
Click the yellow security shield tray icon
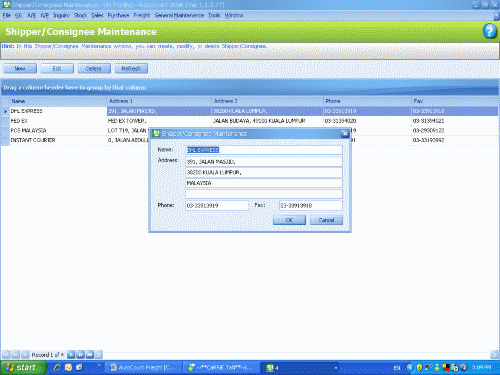point(419,368)
